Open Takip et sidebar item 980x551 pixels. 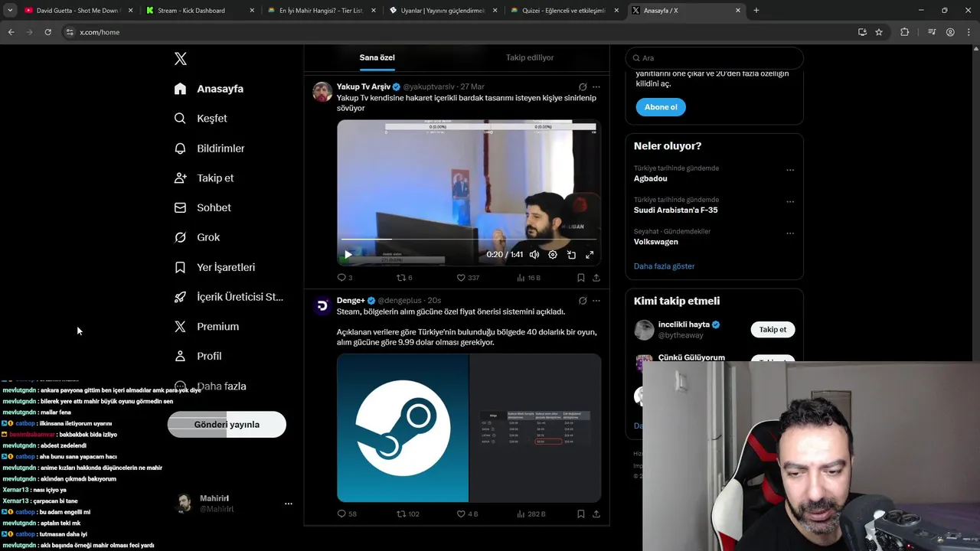point(204,178)
